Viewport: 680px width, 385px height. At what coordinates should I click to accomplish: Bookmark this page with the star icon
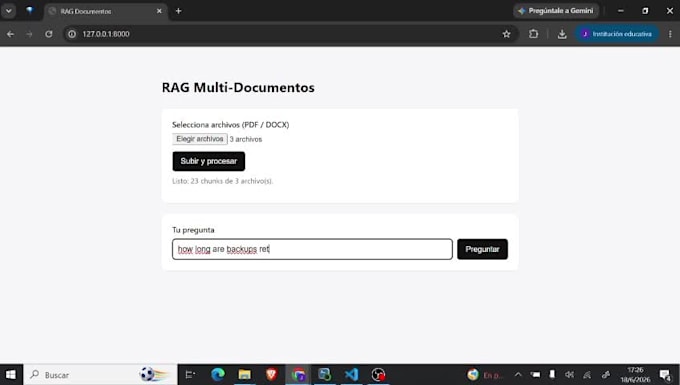click(x=506, y=34)
